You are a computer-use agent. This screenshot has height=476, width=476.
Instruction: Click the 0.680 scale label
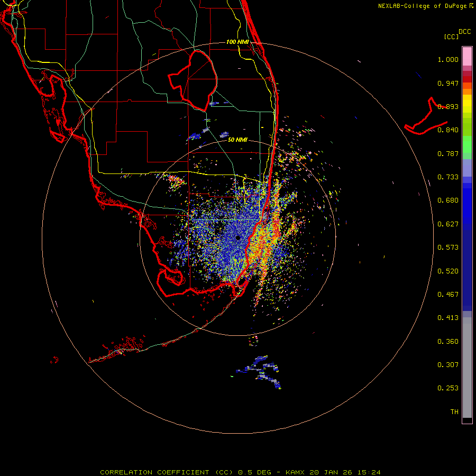tap(448, 200)
